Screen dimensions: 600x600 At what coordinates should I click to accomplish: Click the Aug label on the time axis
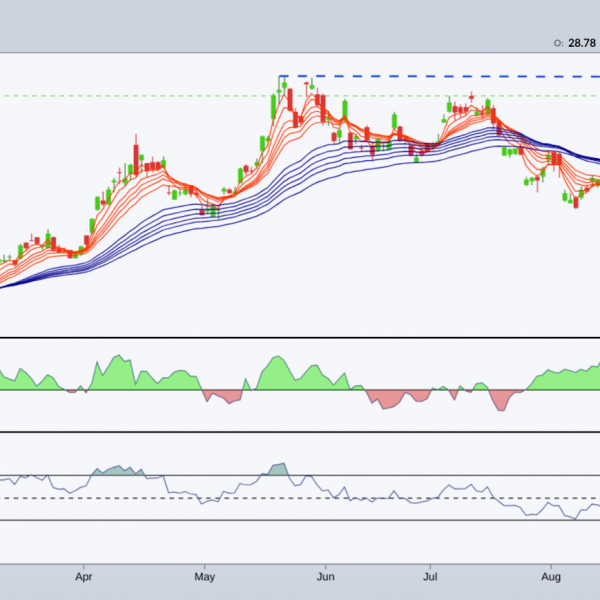click(x=551, y=577)
